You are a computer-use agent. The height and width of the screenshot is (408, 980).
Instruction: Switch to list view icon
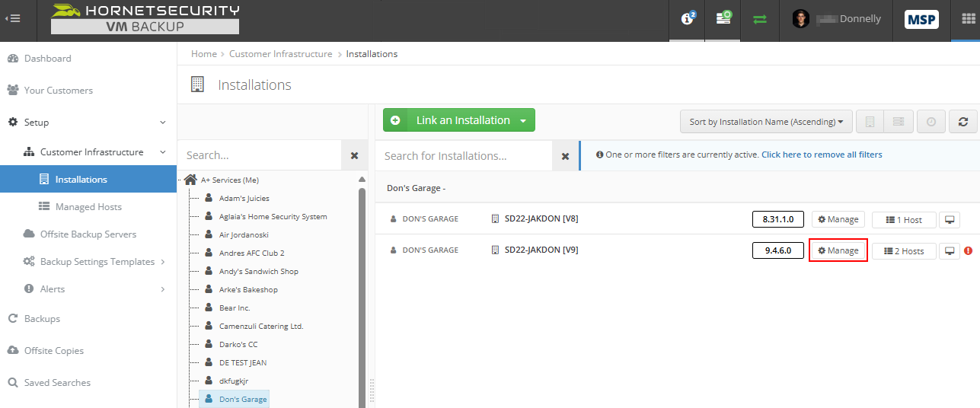pos(899,122)
